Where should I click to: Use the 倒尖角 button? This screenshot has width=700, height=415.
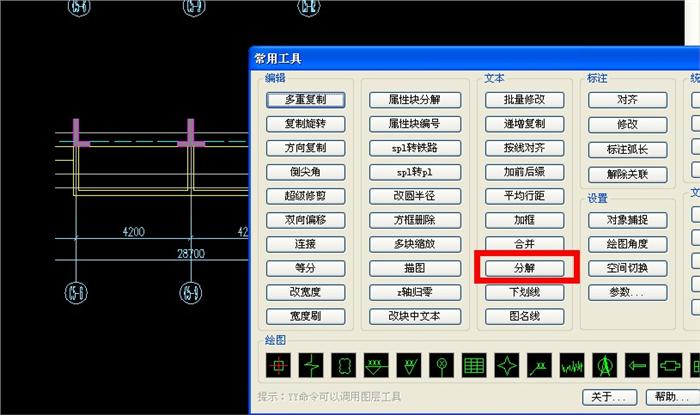pos(305,172)
